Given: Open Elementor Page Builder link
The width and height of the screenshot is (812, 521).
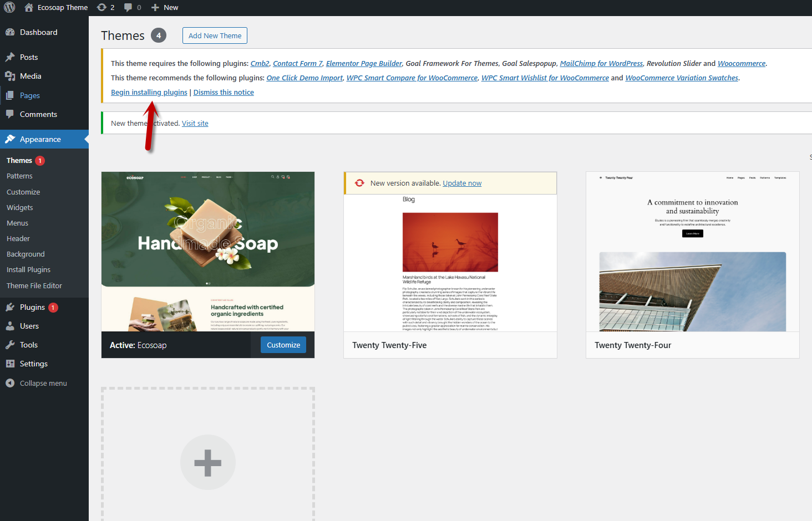Looking at the screenshot, I should pos(364,63).
